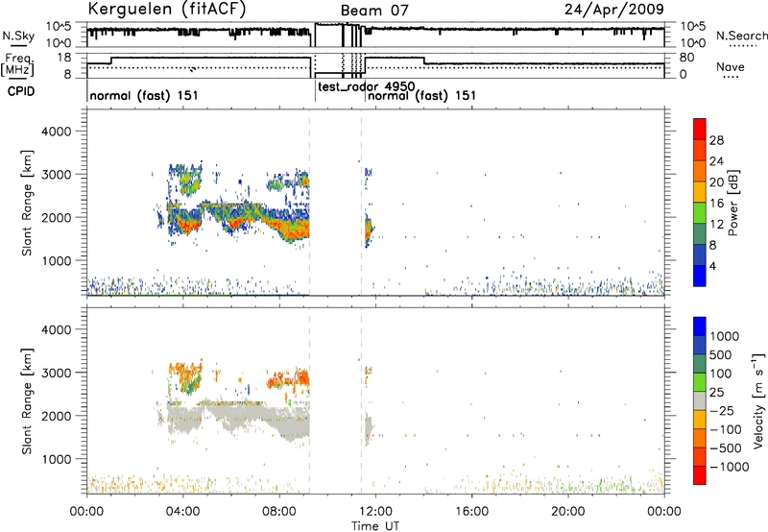This screenshot has height=532, width=768.
Task: Click the '04:00' time tick label
Action: pyautogui.click(x=182, y=512)
